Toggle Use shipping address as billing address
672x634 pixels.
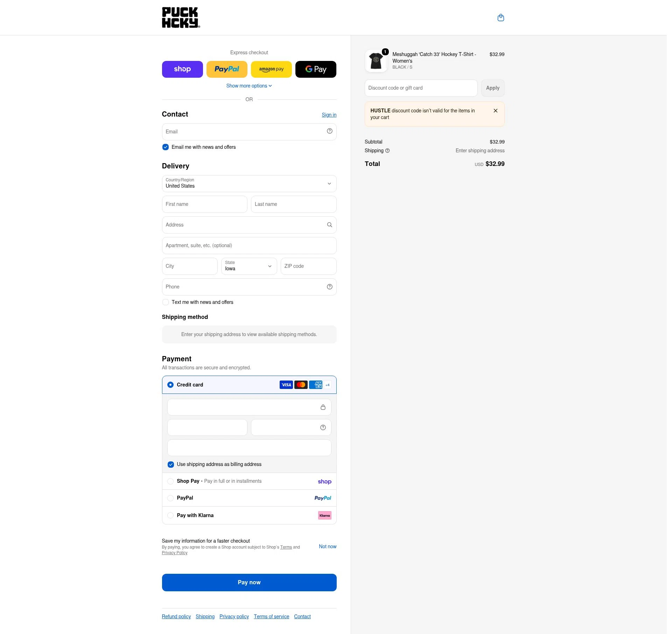171,465
